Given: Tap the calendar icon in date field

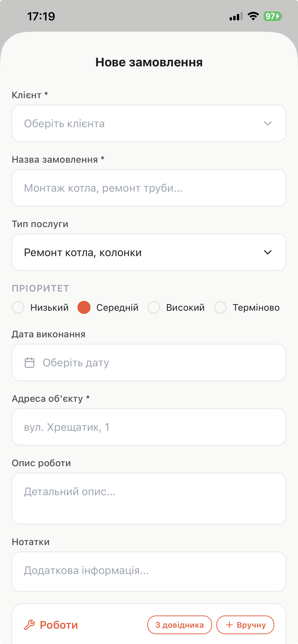Looking at the screenshot, I should [x=29, y=362].
